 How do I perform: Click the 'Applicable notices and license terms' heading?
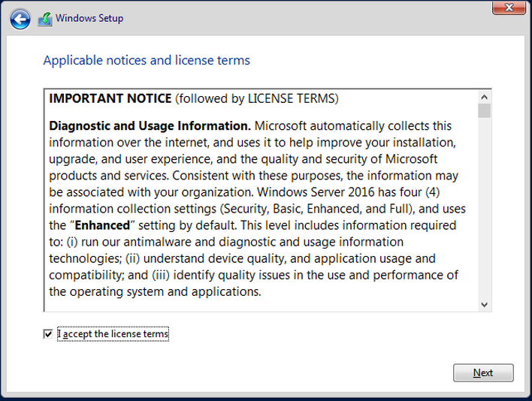pyautogui.click(x=147, y=60)
